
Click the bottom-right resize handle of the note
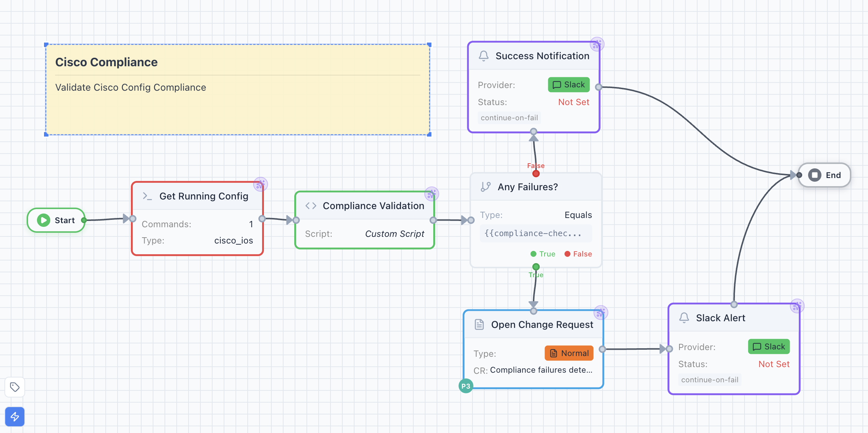[429, 134]
